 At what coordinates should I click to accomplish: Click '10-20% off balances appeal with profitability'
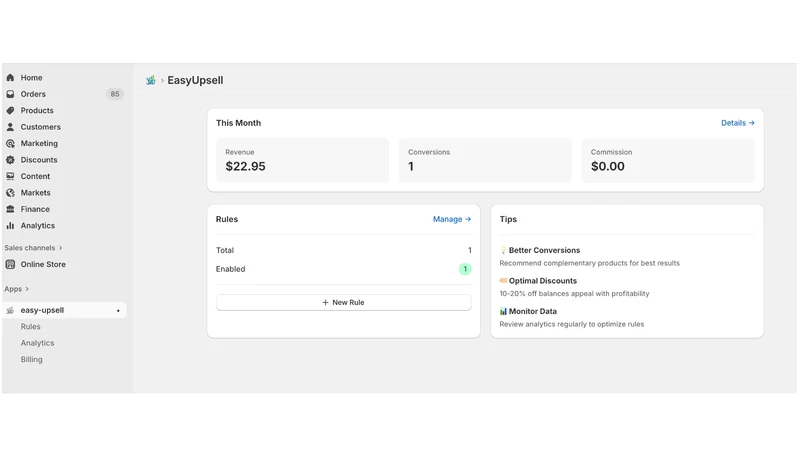point(574,293)
